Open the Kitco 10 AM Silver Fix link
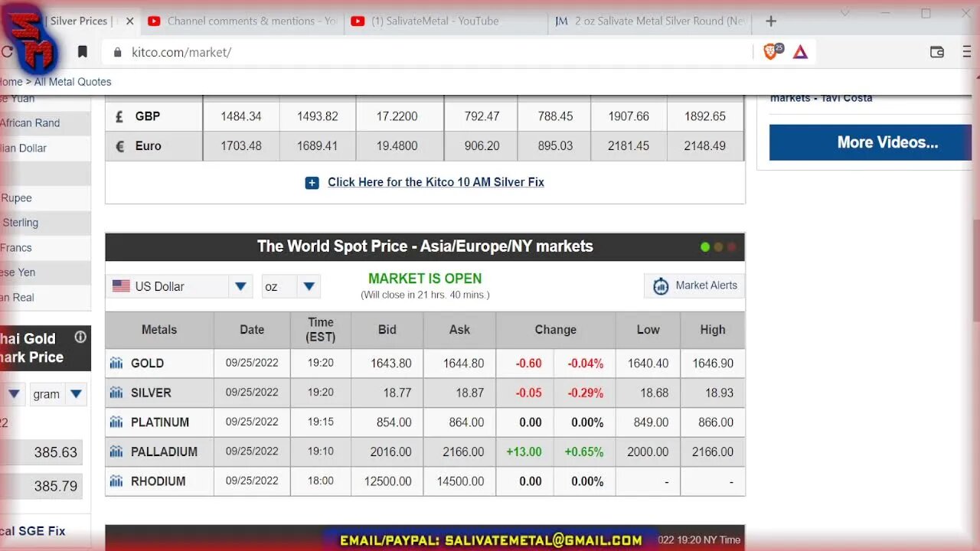This screenshot has width=980, height=551. click(x=436, y=182)
